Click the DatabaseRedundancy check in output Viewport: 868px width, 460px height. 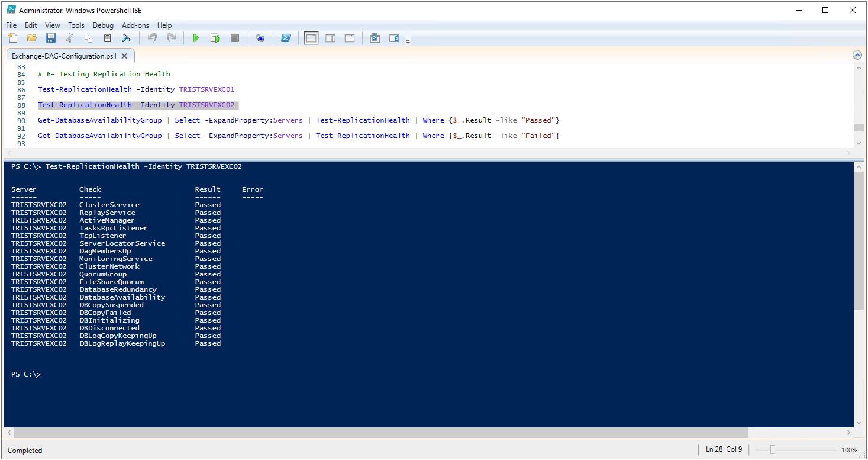click(118, 289)
